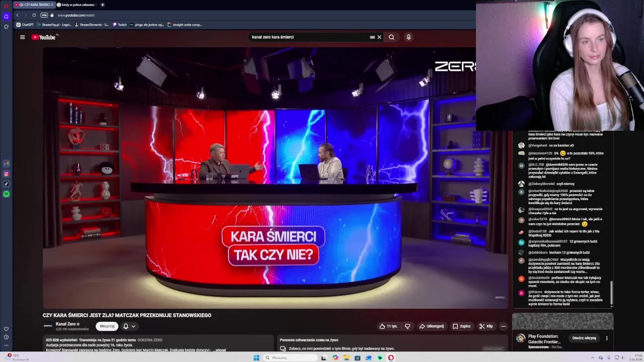Open a new tab with the plus button
Viewport: 644px width, 362px height.
(103, 5)
